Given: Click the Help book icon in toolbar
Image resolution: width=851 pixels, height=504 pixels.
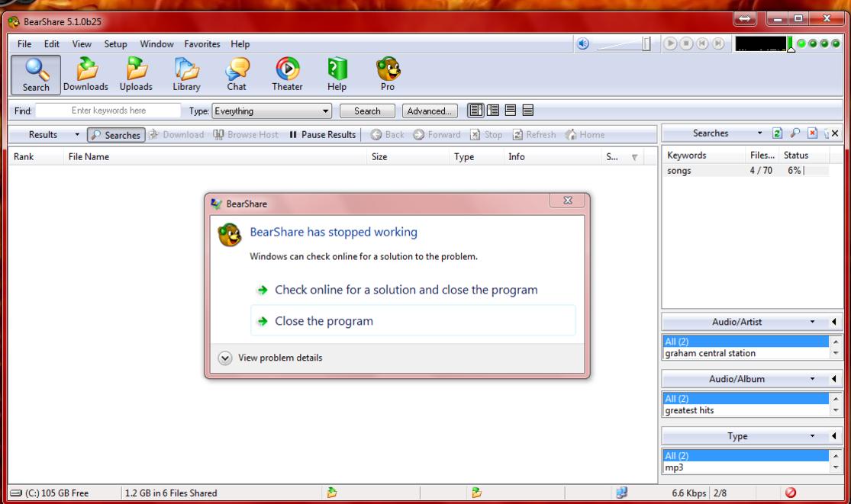Looking at the screenshot, I should (337, 74).
